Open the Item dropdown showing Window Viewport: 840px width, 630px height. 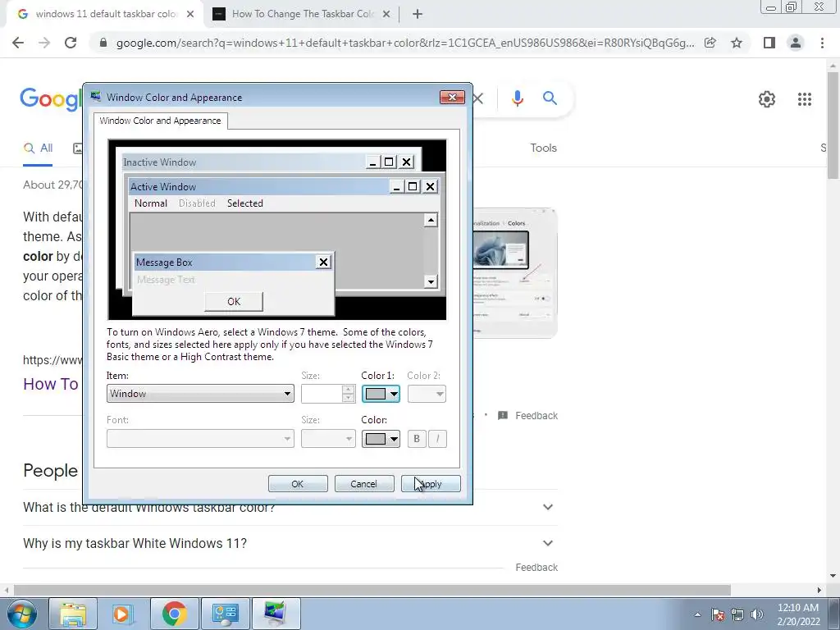[200, 394]
